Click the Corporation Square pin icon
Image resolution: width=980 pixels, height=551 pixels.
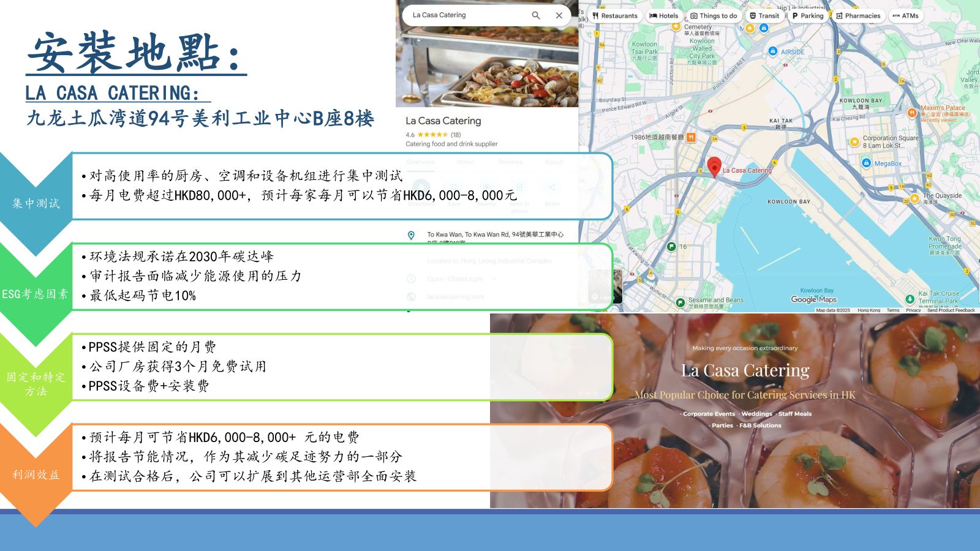coord(854,142)
